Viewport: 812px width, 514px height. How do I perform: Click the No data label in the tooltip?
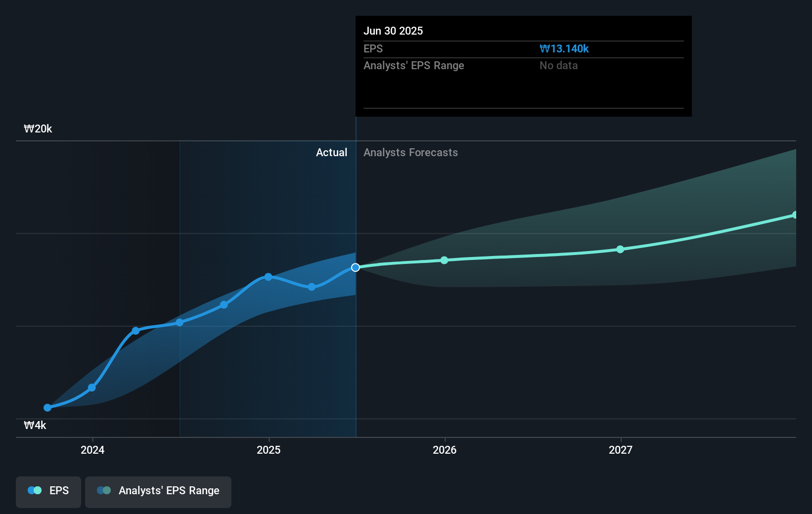click(x=558, y=65)
